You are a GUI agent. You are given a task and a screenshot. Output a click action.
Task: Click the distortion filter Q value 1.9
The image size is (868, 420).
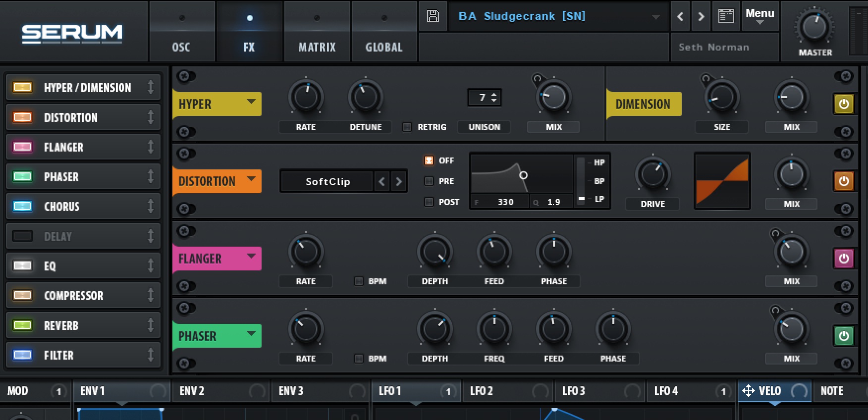tap(553, 202)
